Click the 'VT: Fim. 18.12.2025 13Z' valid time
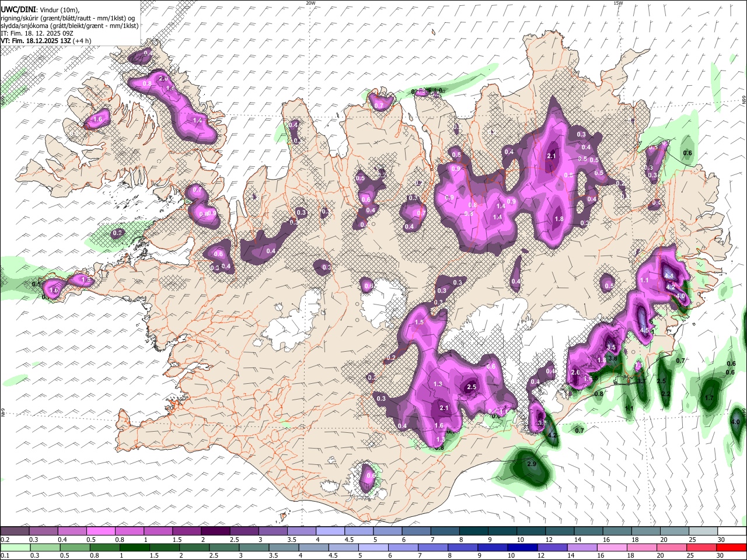This screenshot has width=747, height=560. click(36, 41)
